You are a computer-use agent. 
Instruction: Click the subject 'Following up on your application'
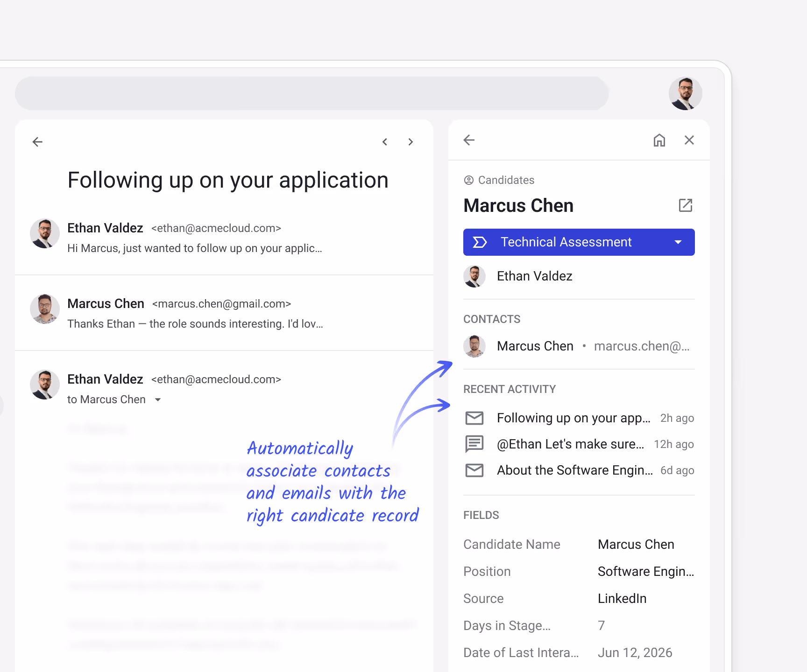pyautogui.click(x=228, y=181)
